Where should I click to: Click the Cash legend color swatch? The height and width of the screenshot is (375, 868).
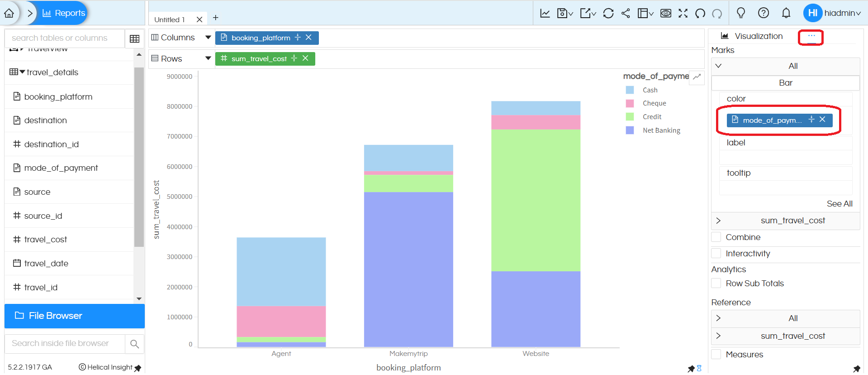tap(630, 90)
